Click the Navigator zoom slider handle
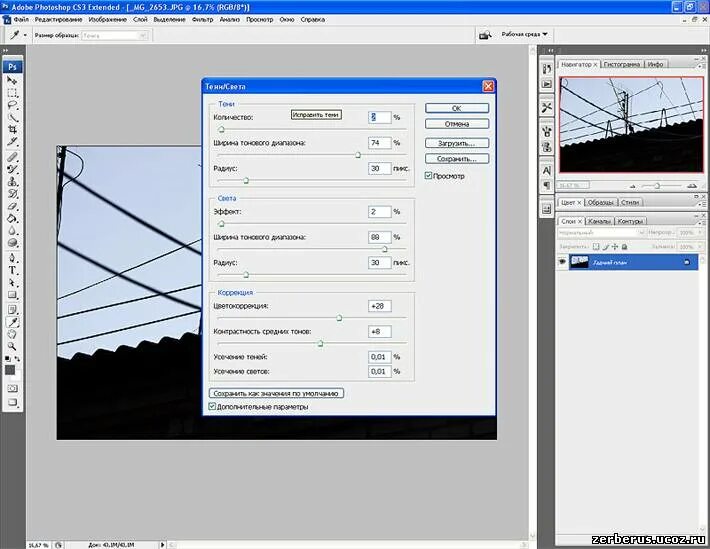Screen dimensions: 710x549 click(657, 186)
